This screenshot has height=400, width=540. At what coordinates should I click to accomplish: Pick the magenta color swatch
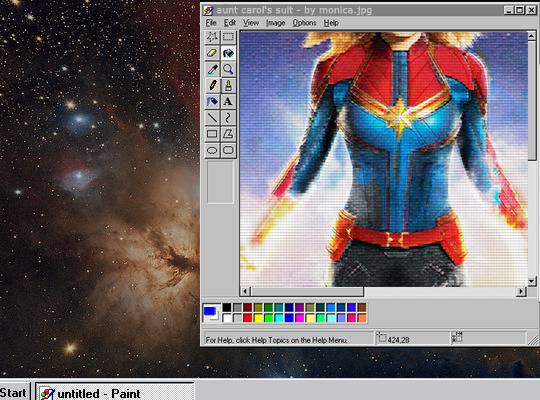[x=300, y=318]
